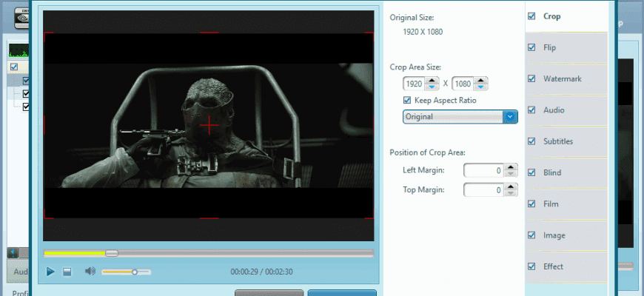
Task: Uncheck the Effect tab checkbox
Action: pos(531,266)
